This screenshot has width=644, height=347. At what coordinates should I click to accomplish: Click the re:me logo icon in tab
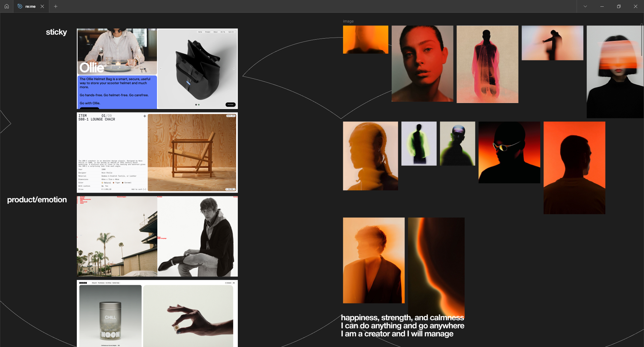(20, 6)
